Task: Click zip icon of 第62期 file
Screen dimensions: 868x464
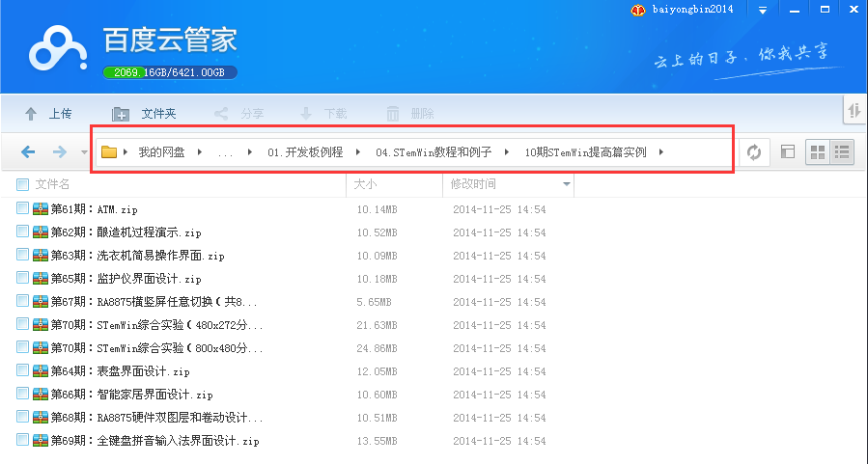Action: pos(41,232)
